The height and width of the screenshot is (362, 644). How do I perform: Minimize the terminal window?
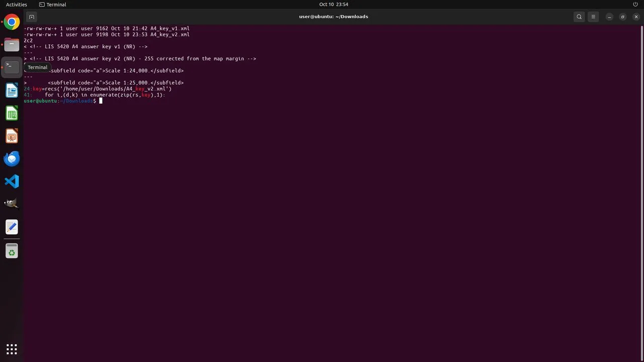click(609, 17)
